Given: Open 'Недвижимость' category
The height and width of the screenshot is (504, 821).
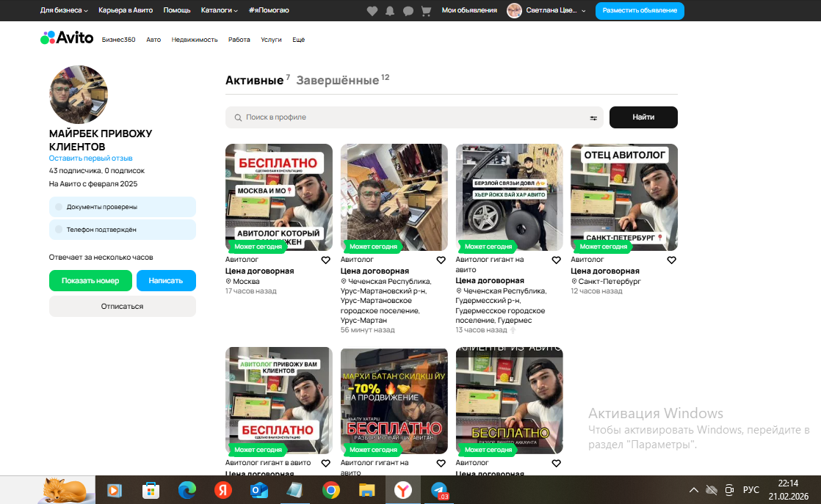Looking at the screenshot, I should tap(195, 40).
